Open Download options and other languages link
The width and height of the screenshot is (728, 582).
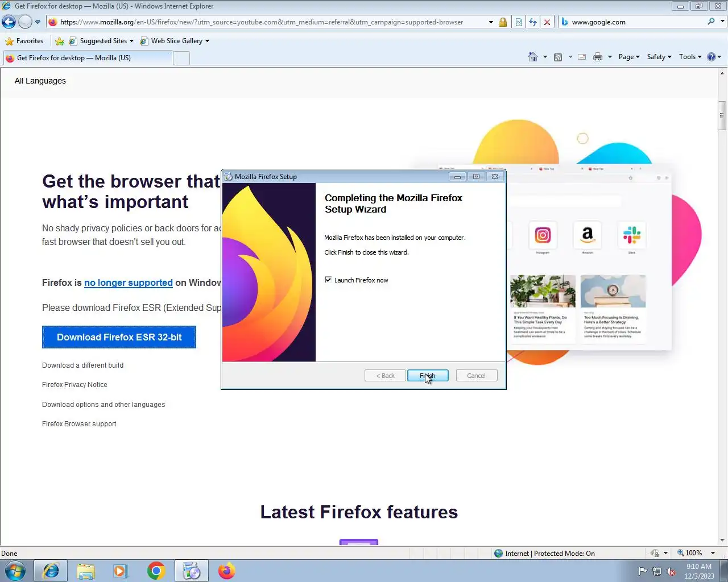pos(104,405)
